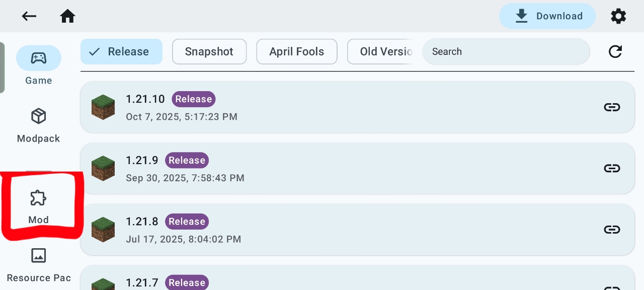Viewport: 644px width, 290px height.
Task: Refresh the version list
Action: pyautogui.click(x=615, y=51)
